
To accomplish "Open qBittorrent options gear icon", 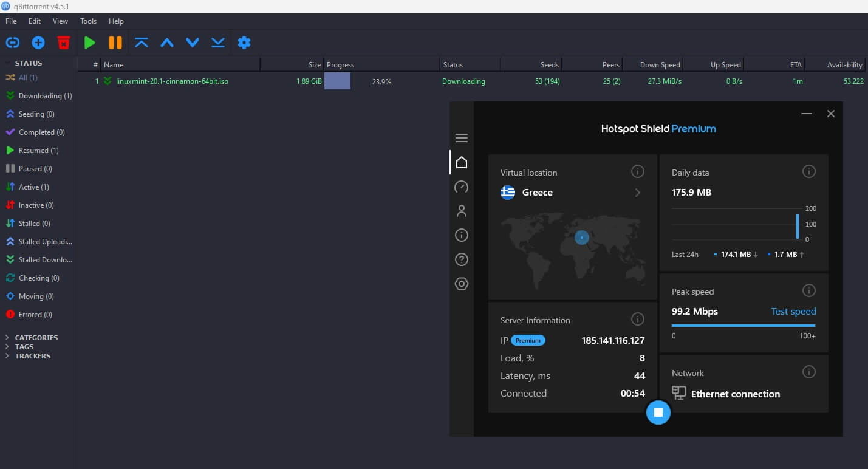I will tap(244, 43).
